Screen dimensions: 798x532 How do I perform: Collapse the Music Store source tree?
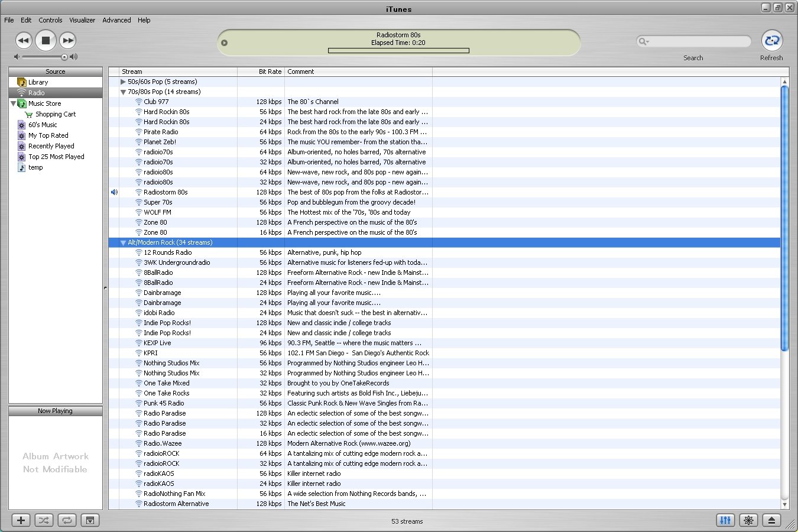coord(13,103)
